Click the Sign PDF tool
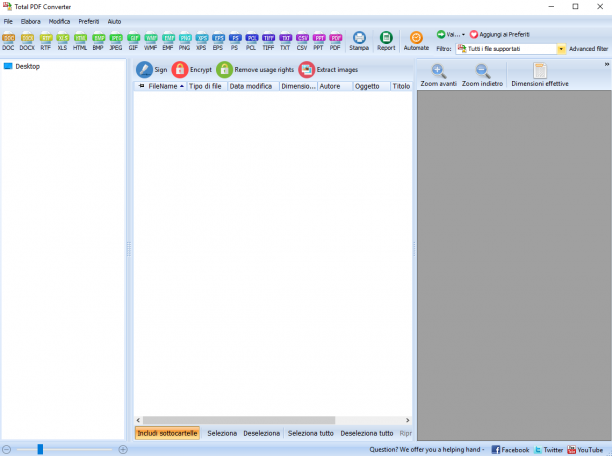This screenshot has width=612, height=456. pos(152,69)
